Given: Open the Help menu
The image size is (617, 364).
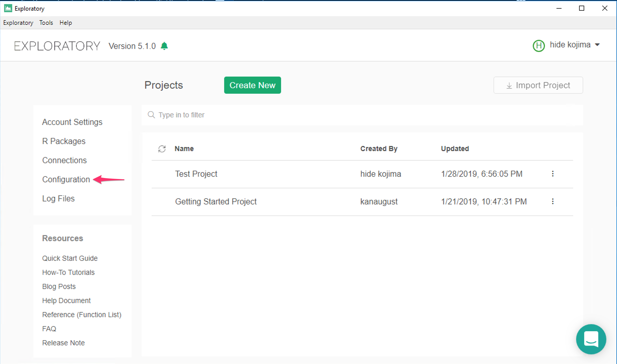Looking at the screenshot, I should coord(66,23).
